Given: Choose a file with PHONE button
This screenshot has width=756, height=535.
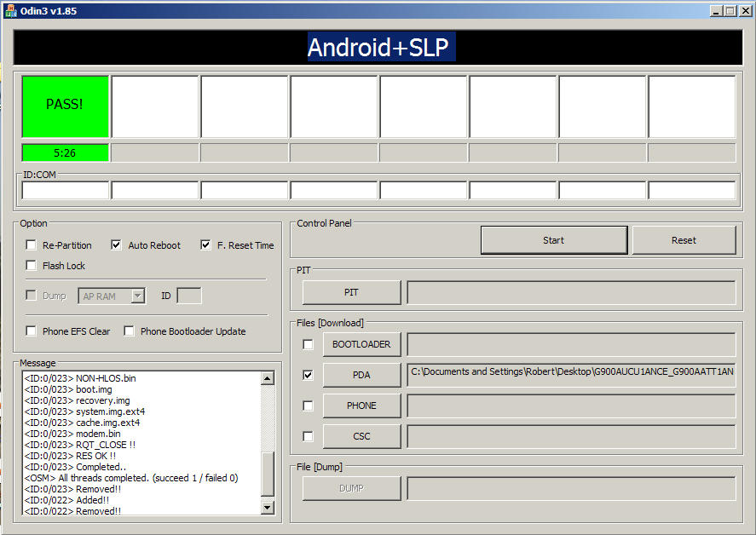Looking at the screenshot, I should 361,406.
